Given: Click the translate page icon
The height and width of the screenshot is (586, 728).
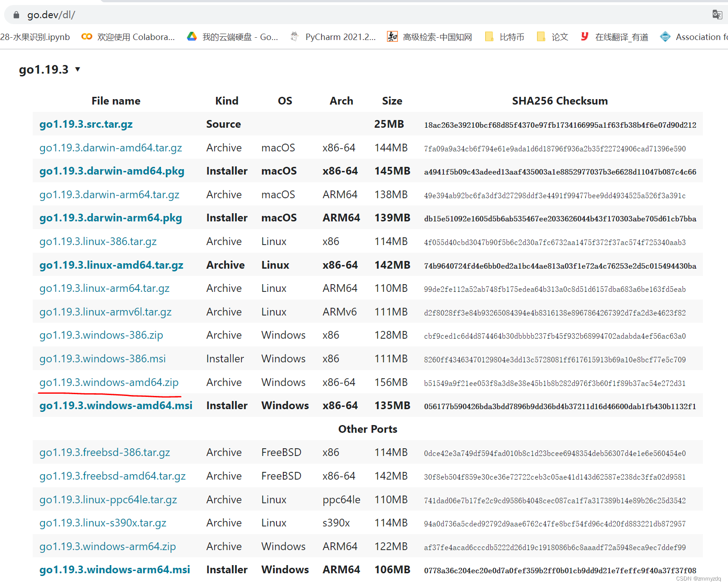Looking at the screenshot, I should tap(717, 15).
